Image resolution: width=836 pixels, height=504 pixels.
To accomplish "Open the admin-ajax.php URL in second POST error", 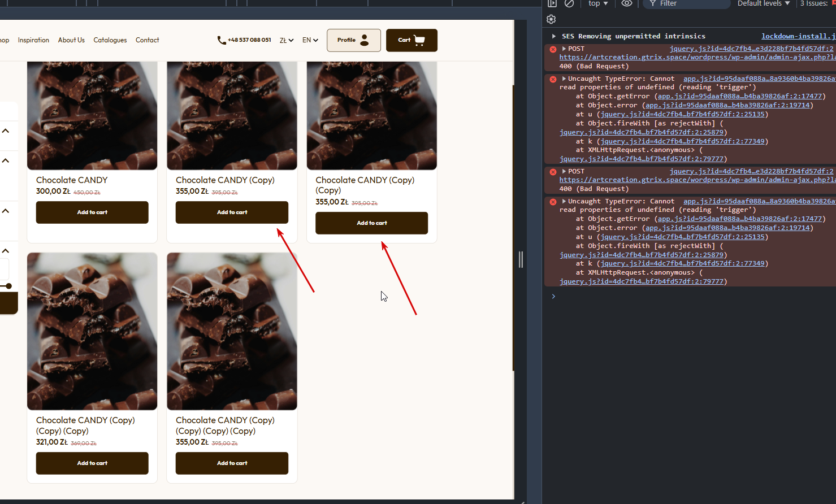I will (697, 180).
